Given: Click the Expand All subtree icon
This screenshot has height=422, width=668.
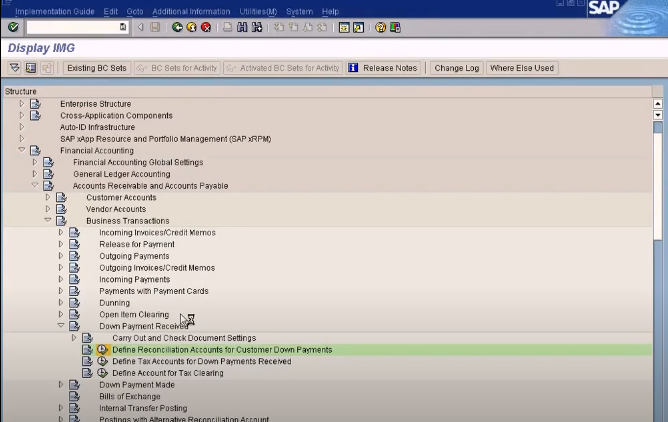Looking at the screenshot, I should click(x=15, y=68).
